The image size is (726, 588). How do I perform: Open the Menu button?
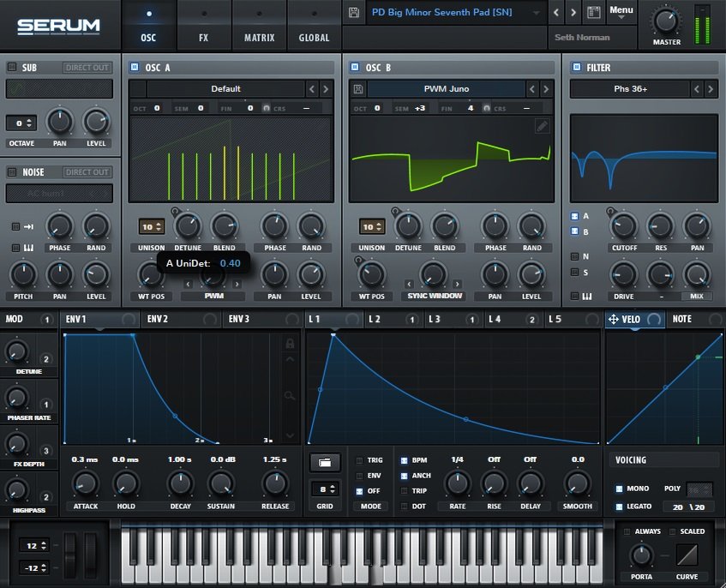[x=621, y=13]
